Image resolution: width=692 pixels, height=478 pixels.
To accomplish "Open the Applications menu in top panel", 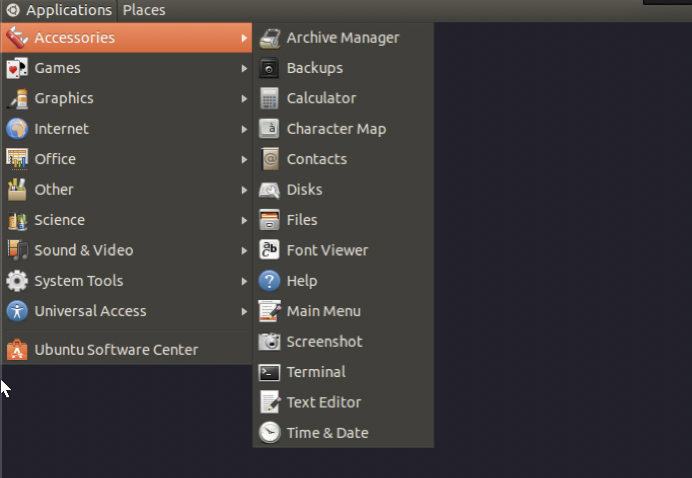I will tap(60, 10).
